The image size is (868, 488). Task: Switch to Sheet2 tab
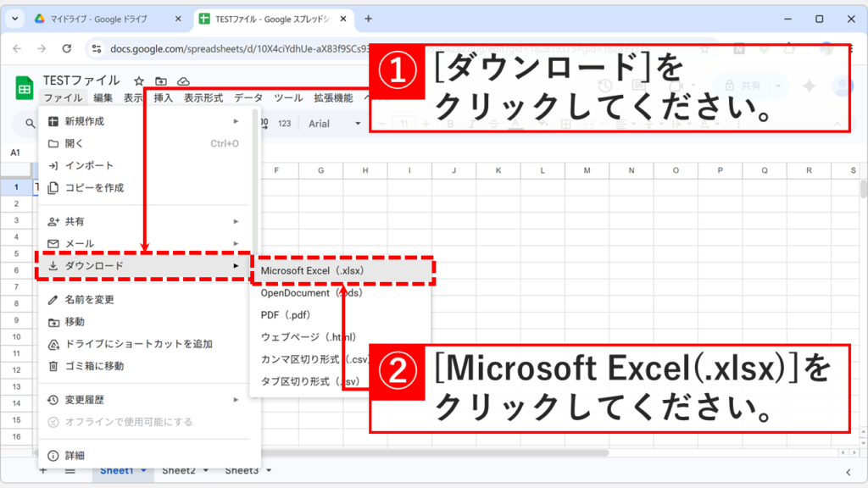coord(178,470)
